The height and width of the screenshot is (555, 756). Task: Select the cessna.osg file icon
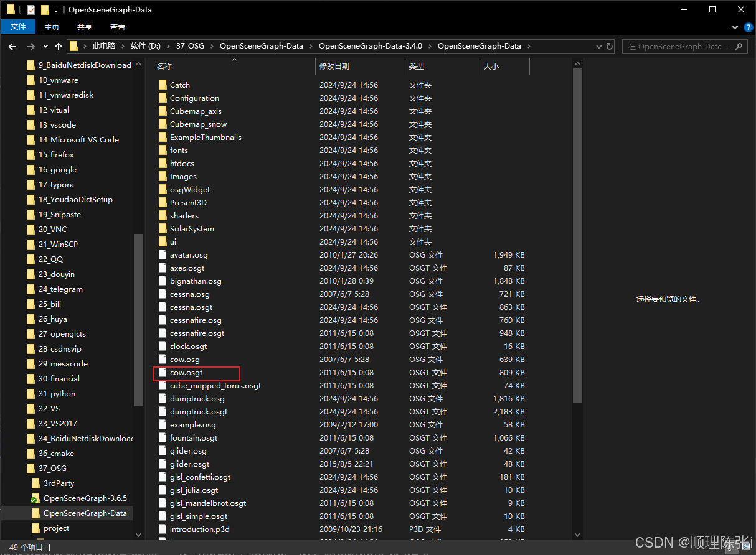[163, 294]
